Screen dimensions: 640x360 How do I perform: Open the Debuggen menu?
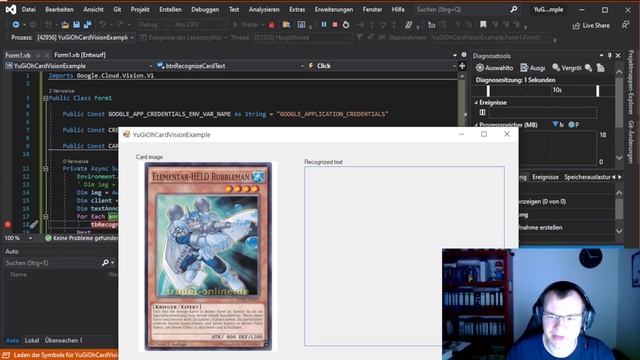pyautogui.click(x=205, y=9)
